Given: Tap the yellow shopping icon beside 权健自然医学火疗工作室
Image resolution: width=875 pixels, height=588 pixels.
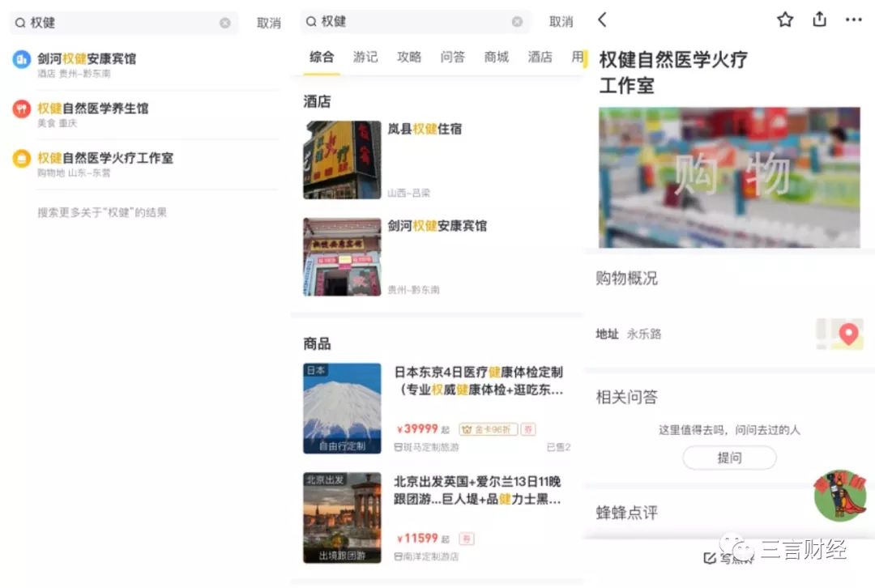Looking at the screenshot, I should pos(22,159).
